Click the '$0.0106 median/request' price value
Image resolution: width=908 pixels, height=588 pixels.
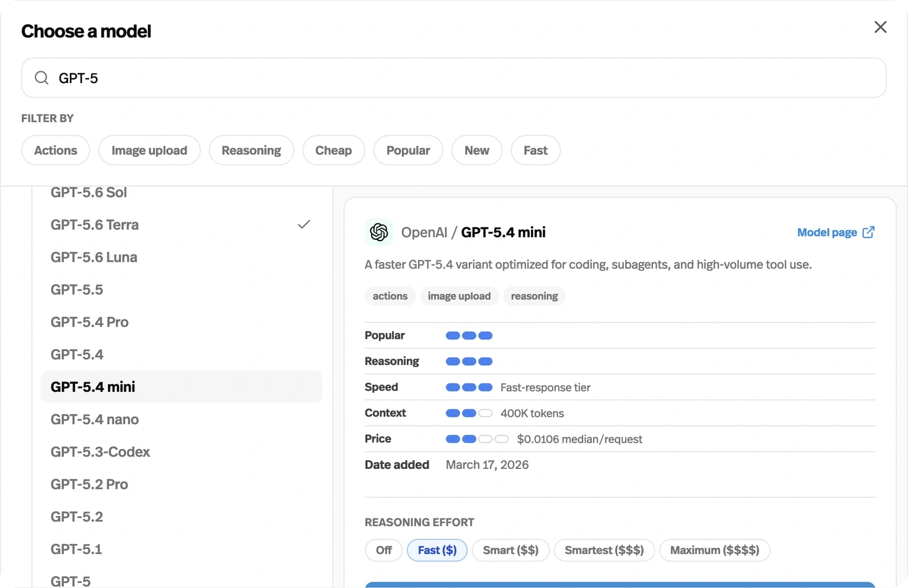coord(579,439)
